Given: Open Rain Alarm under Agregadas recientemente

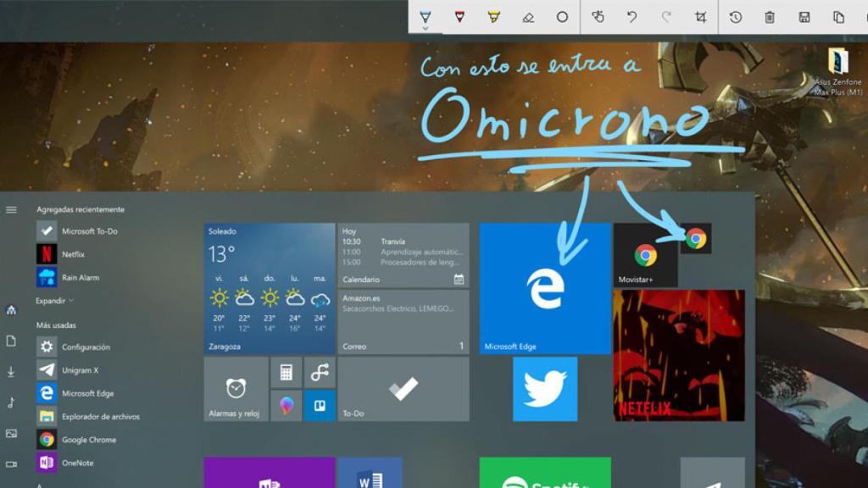Looking at the screenshot, I should click(x=81, y=277).
